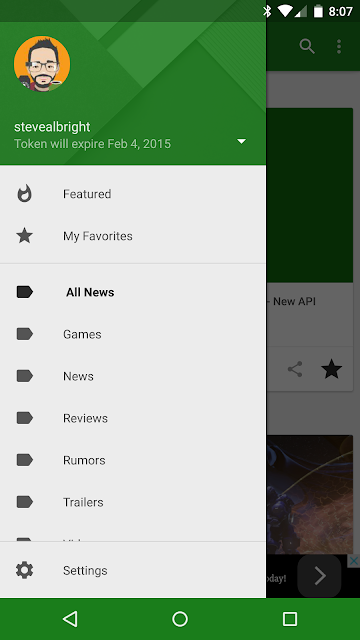Toggle the favorite star on the article card
360x640 pixels.
pos(331,369)
